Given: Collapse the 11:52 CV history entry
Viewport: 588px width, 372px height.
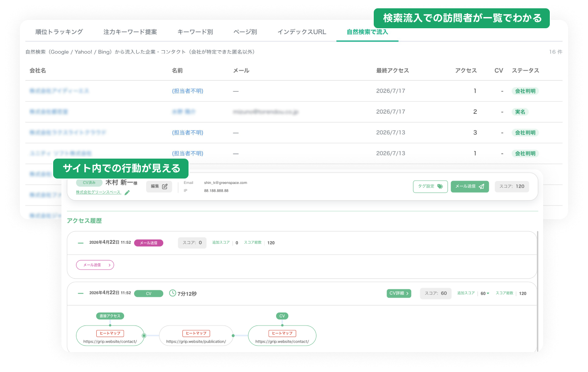Looking at the screenshot, I should tap(81, 294).
